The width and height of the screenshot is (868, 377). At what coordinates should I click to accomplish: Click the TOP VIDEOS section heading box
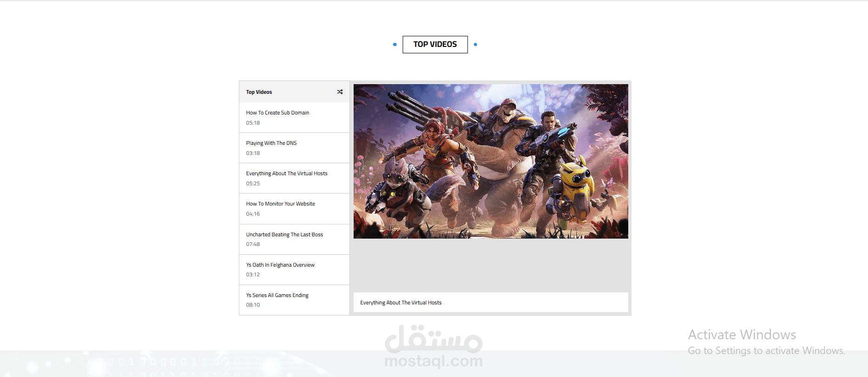tap(435, 45)
